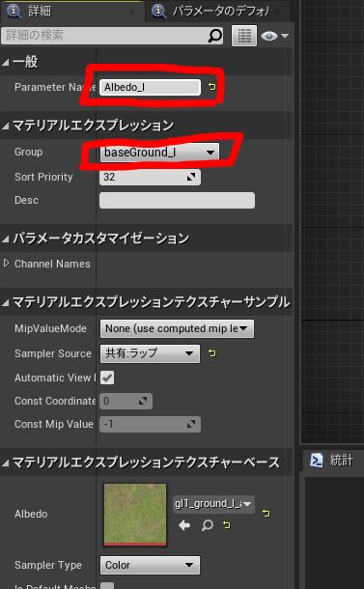Switch to the パラメータのデフォルト tab
The width and height of the screenshot is (364, 589).
(x=219, y=12)
